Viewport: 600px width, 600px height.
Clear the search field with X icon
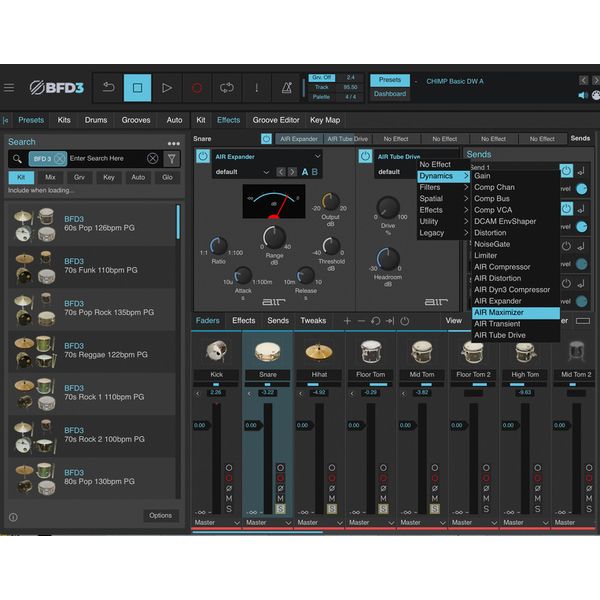pos(152,158)
